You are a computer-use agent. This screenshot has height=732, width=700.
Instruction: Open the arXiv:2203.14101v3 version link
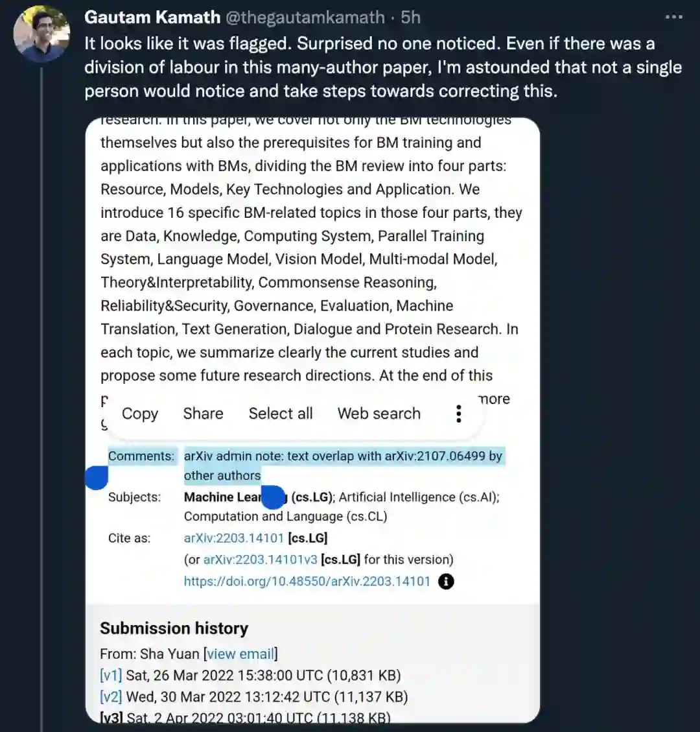[261, 559]
